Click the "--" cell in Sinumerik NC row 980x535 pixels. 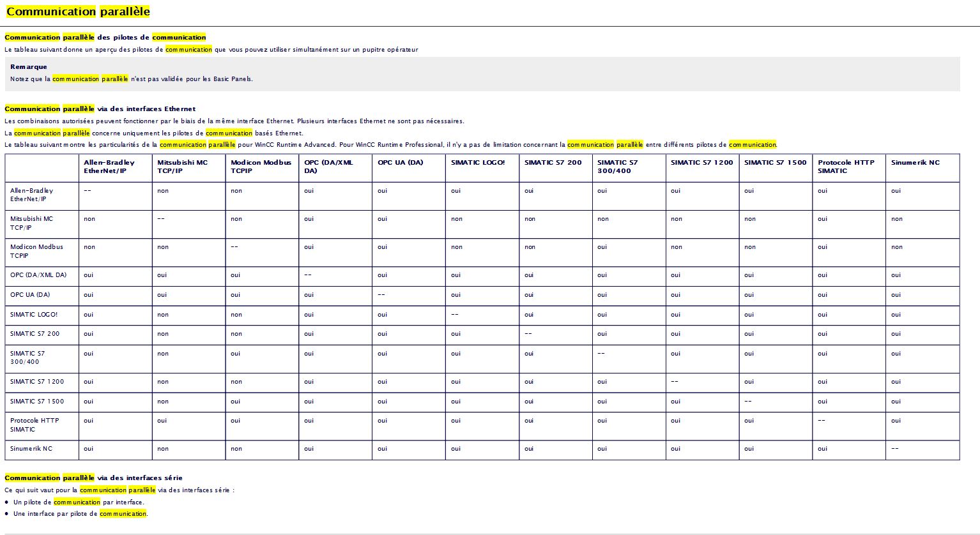[x=894, y=449]
